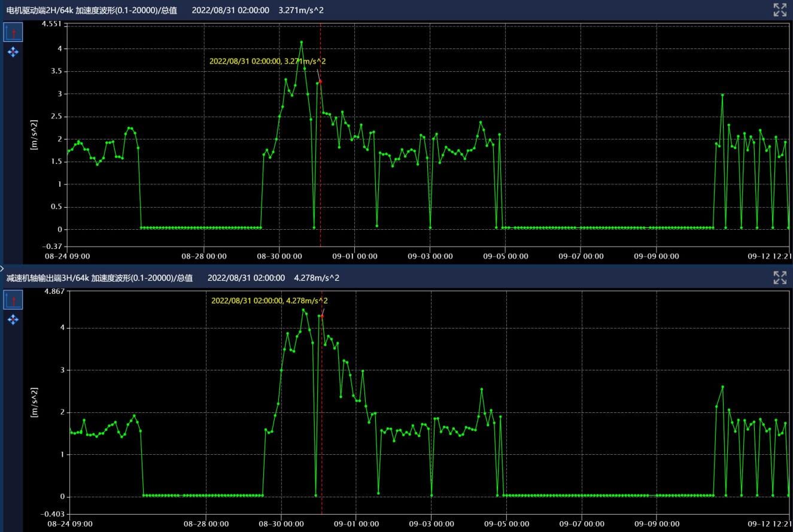Screen dimensions: 793x532
Task: Select the cursor tool in the 减速机轴输出端3H chart
Action: point(13,300)
